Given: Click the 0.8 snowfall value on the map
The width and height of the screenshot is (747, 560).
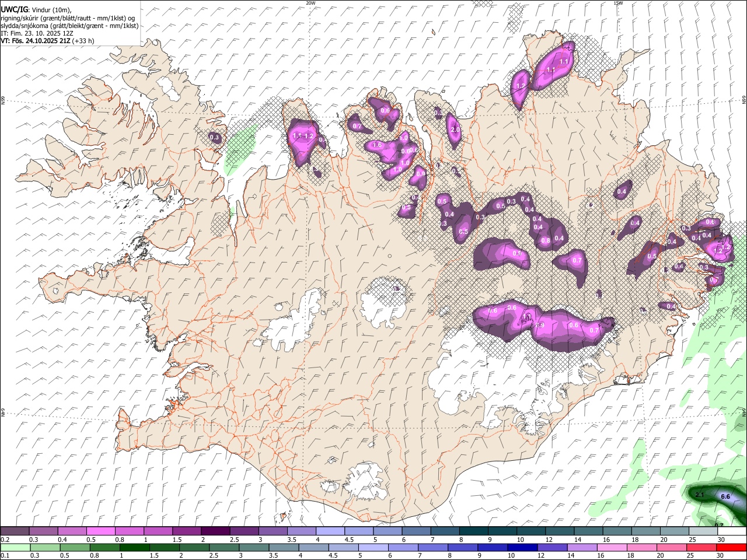Looking at the screenshot, I should click(546, 240).
